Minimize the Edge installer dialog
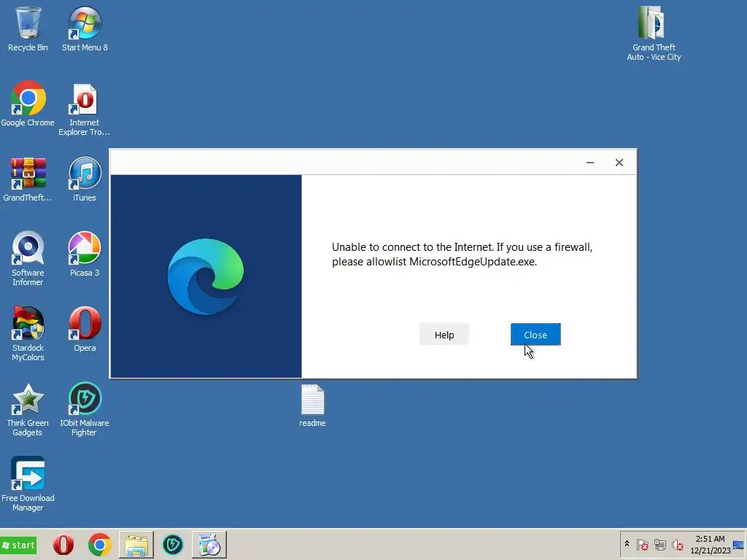The height and width of the screenshot is (560, 747). coord(589,163)
